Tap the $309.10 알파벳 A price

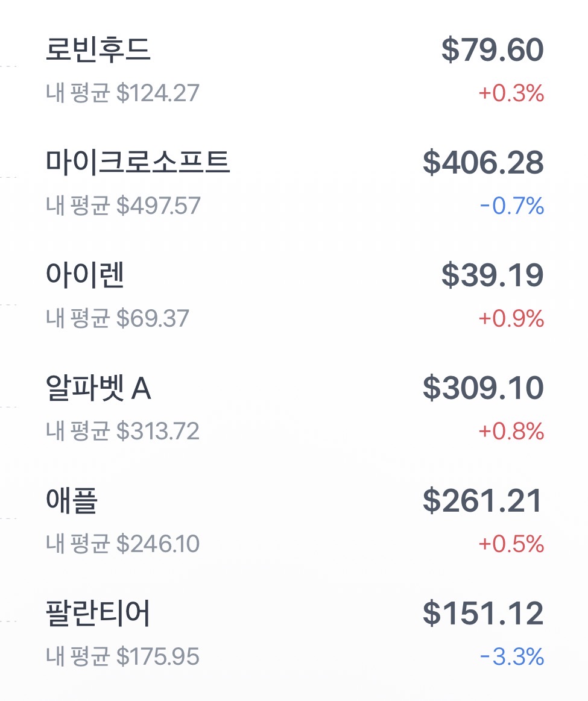[483, 388]
